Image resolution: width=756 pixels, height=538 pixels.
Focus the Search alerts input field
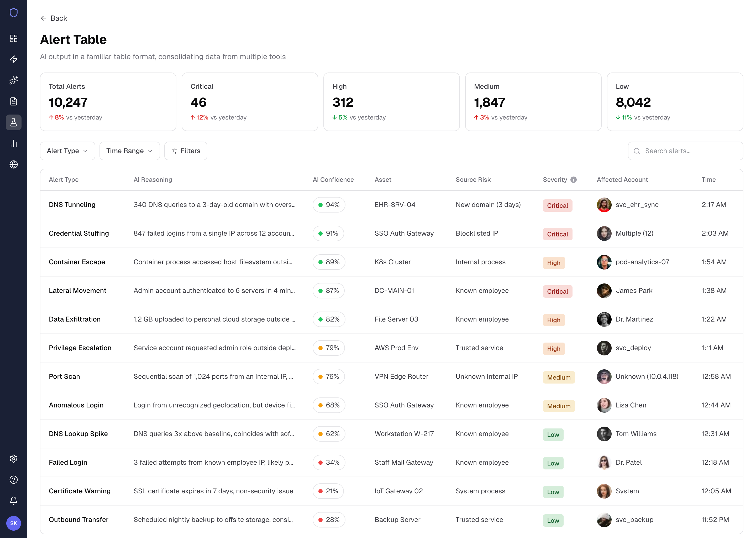[685, 151]
